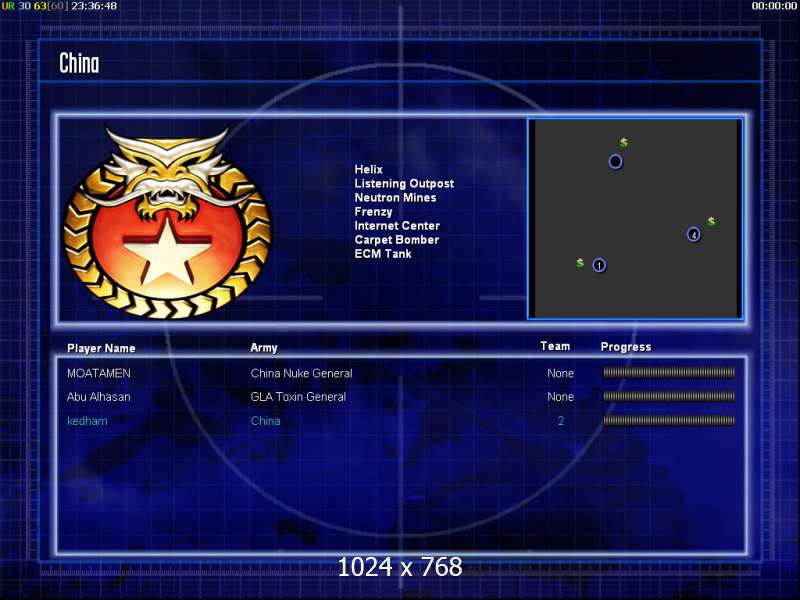Click MOATAMEN's team value "None"

tap(560, 373)
